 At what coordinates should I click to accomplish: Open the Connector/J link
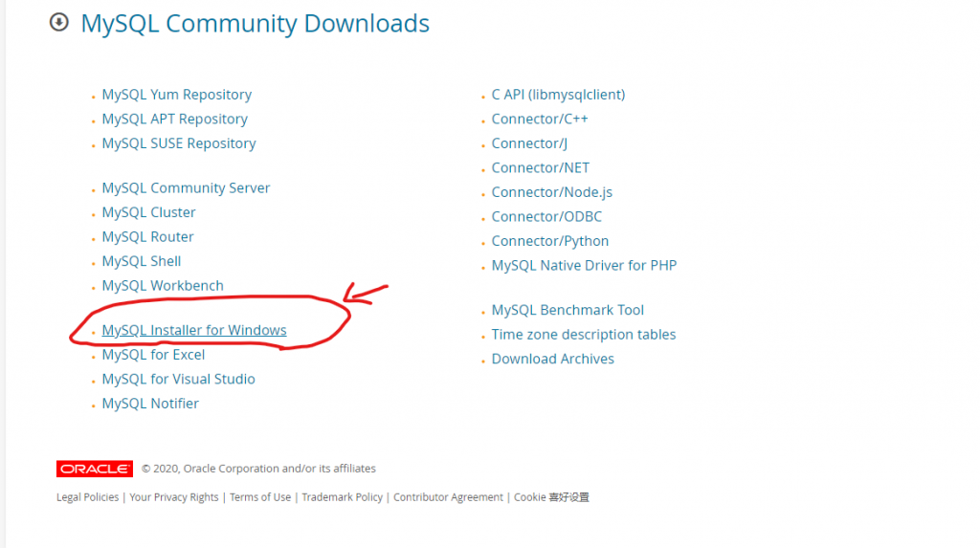529,143
